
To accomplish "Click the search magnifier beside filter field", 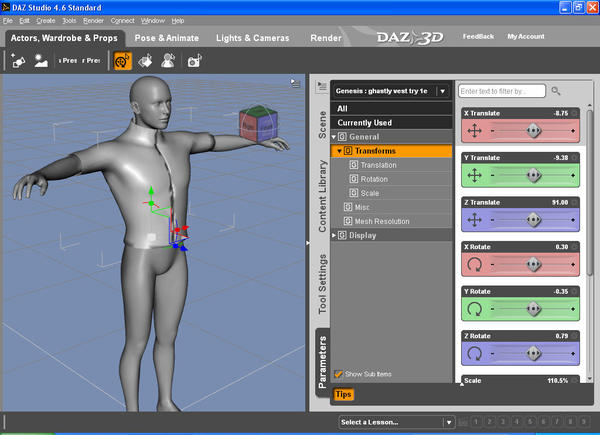I will [x=556, y=91].
